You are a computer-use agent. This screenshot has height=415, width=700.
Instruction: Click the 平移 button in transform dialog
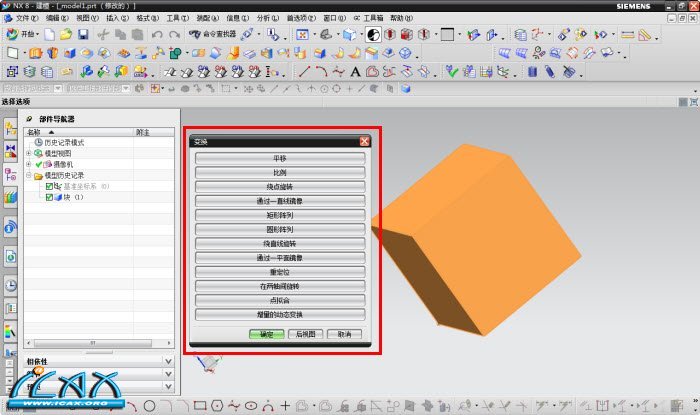pos(280,157)
